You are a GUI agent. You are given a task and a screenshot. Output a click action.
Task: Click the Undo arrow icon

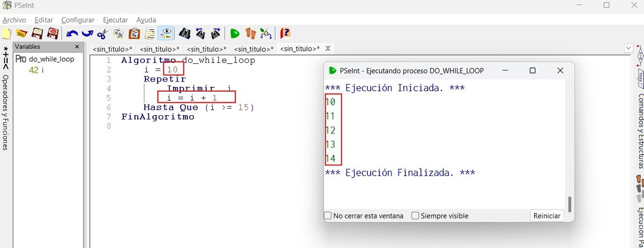click(72, 34)
